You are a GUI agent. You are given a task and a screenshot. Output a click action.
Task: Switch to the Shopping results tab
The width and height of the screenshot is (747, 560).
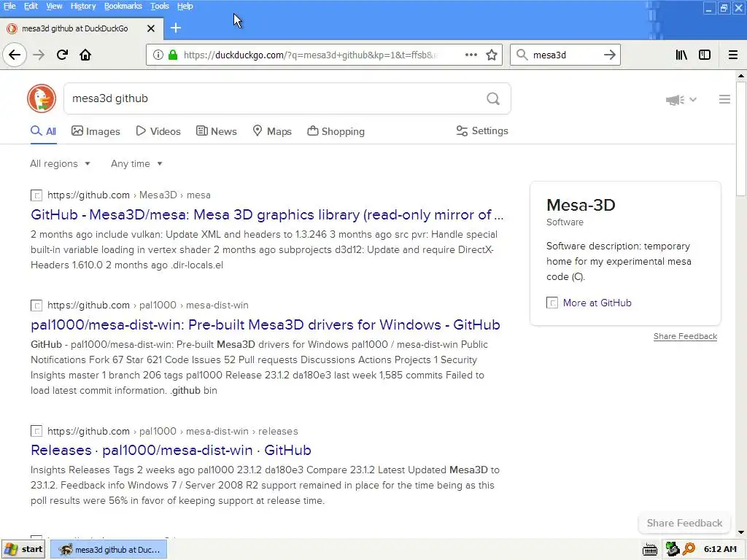pos(336,131)
